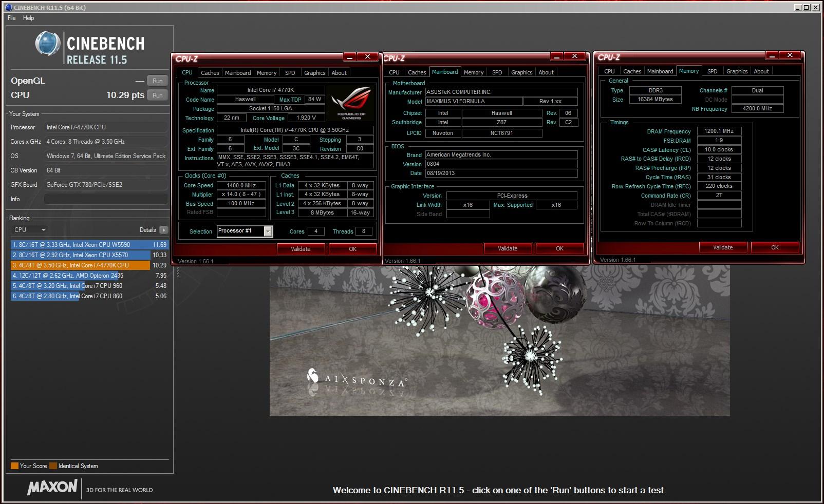This screenshot has width=824, height=504.
Task: Click Validate in the CPU tab window
Action: pyautogui.click(x=301, y=249)
